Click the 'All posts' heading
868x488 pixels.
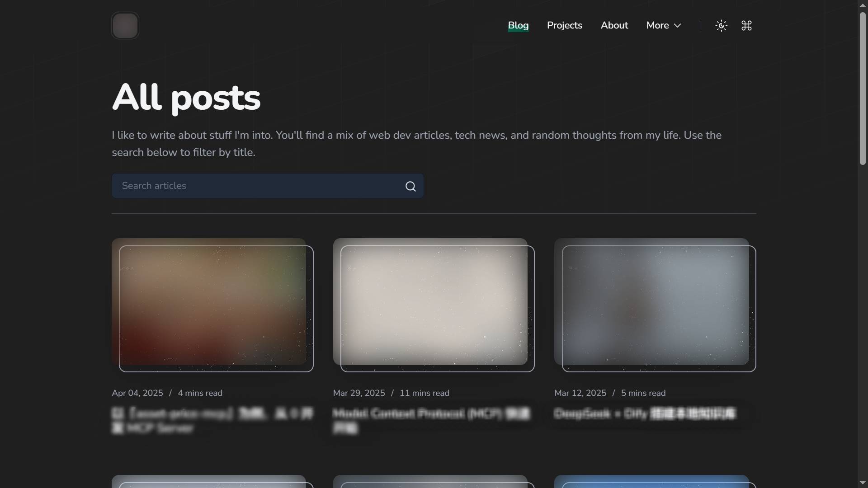186,98
